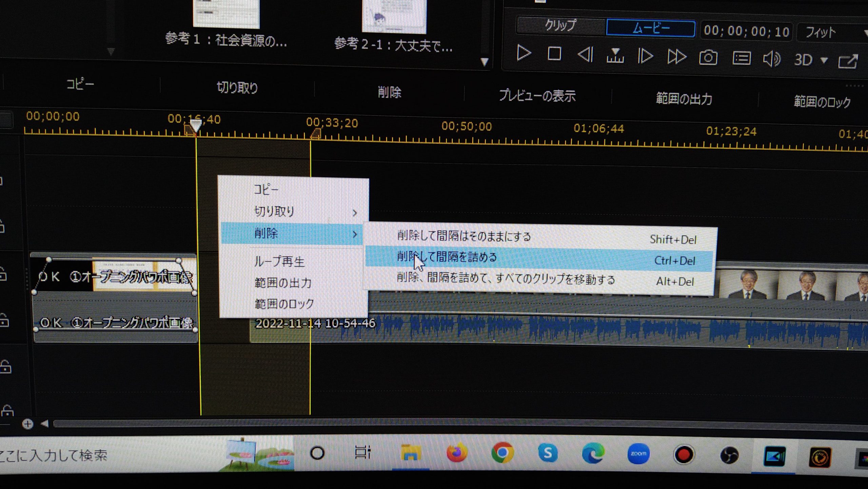Click the timeline playhead marker
The width and height of the screenshot is (868, 489).
coord(196,126)
